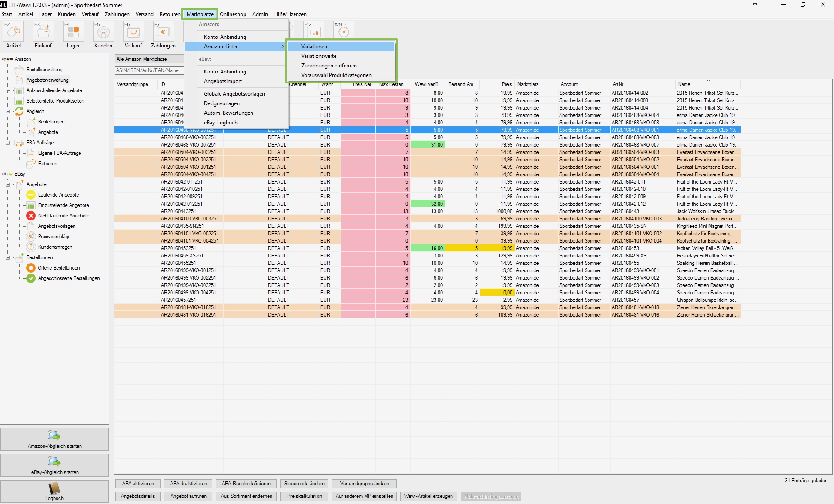The width and height of the screenshot is (834, 504).
Task: Open Aufzuschaltende Angebote icon
Action: pyautogui.click(x=19, y=90)
